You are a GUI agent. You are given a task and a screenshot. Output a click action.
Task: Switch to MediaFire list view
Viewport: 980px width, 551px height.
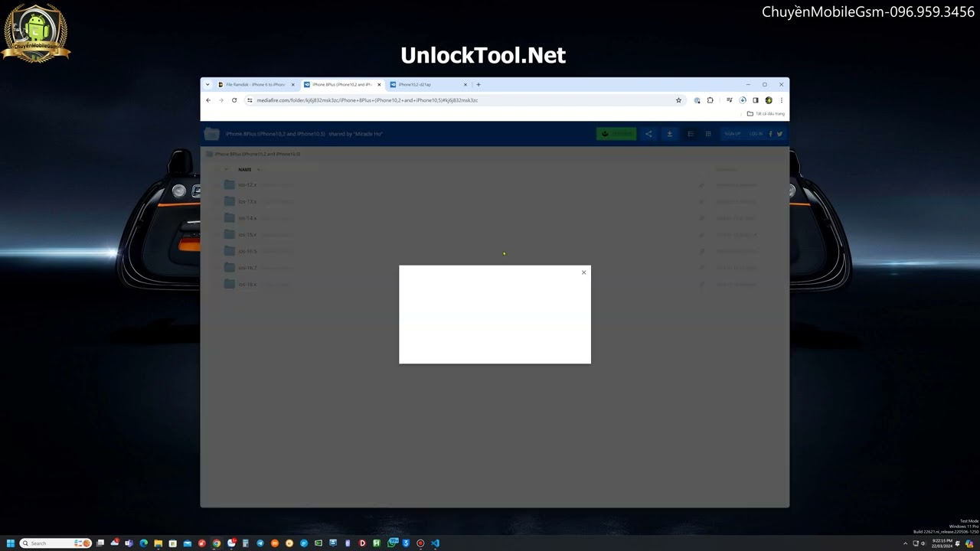(x=691, y=134)
